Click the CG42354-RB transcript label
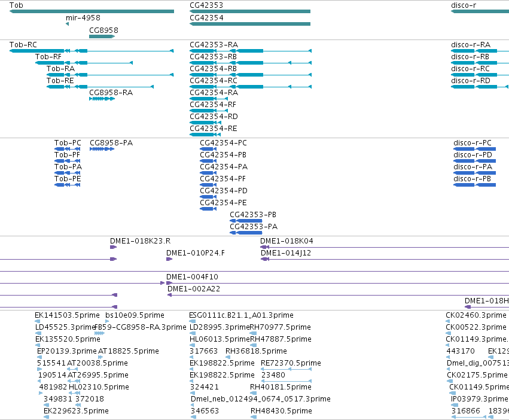 pos(214,69)
